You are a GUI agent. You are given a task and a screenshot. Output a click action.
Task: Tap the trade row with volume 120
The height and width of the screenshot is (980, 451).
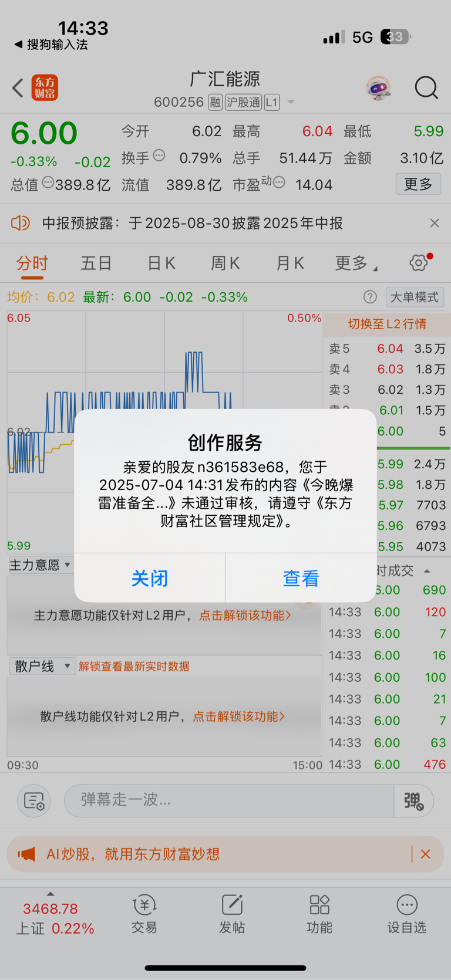click(387, 612)
